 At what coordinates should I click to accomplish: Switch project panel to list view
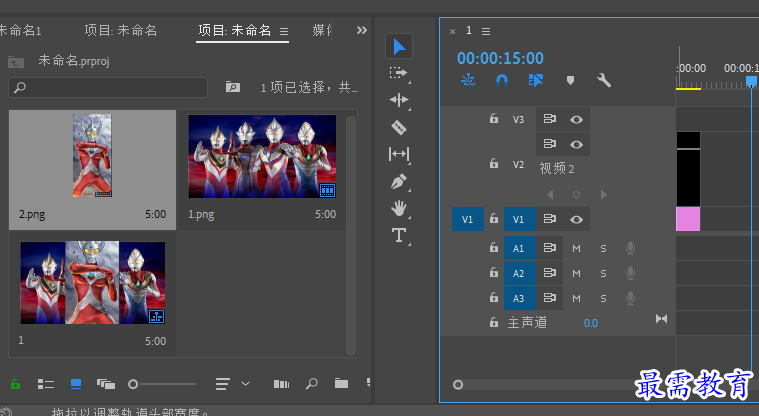(x=46, y=384)
